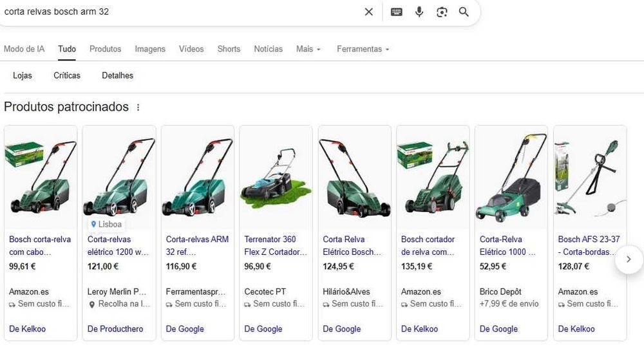The height and width of the screenshot is (347, 644).
Task: Click the Hilário&Alves seller name
Action: 346,292
